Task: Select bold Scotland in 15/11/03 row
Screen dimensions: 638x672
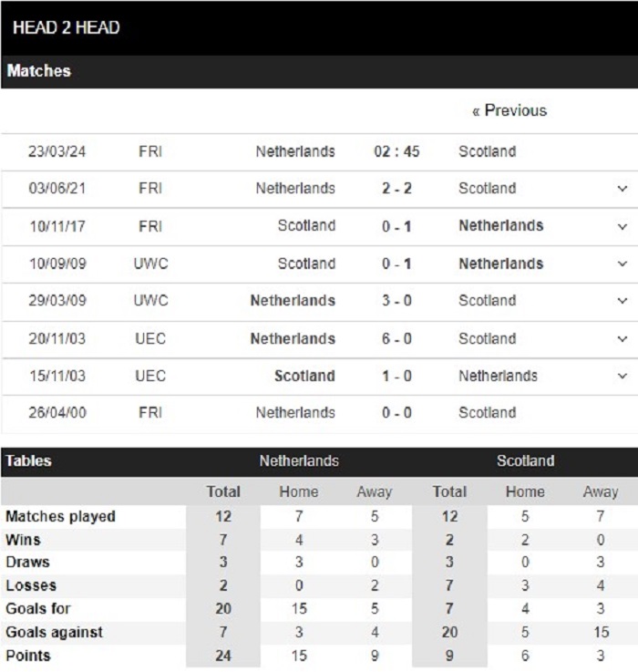Action: pos(304,376)
